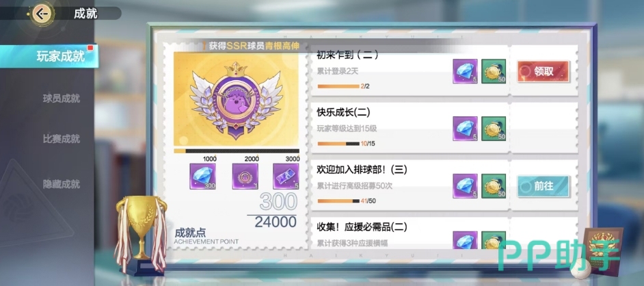Tap the 2000-point badge milestone reward
This screenshot has width=644, height=286.
click(x=245, y=177)
